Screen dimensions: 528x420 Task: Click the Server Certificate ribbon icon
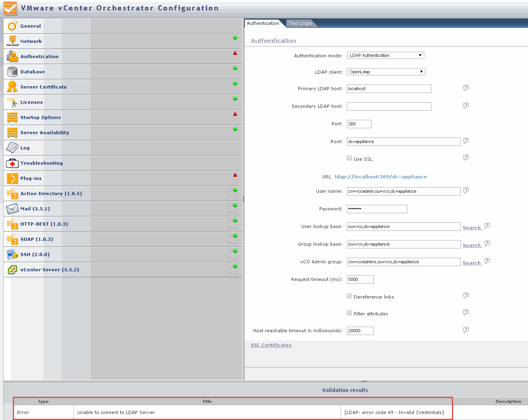(x=12, y=87)
